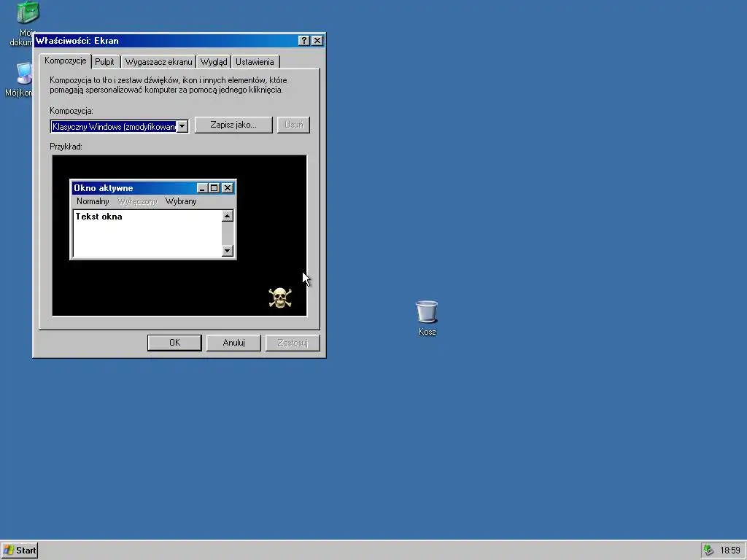Check the clock showing 18:59
747x560 pixels.
pyautogui.click(x=729, y=550)
